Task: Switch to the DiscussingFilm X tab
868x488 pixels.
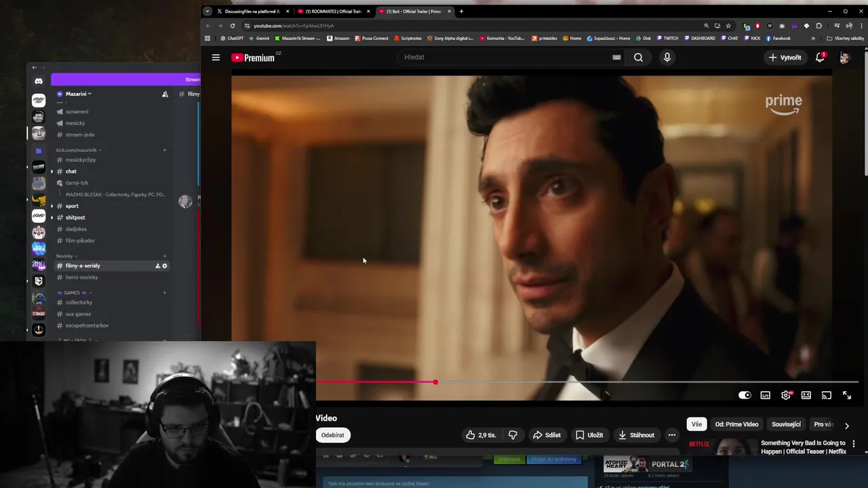Action: point(252,12)
